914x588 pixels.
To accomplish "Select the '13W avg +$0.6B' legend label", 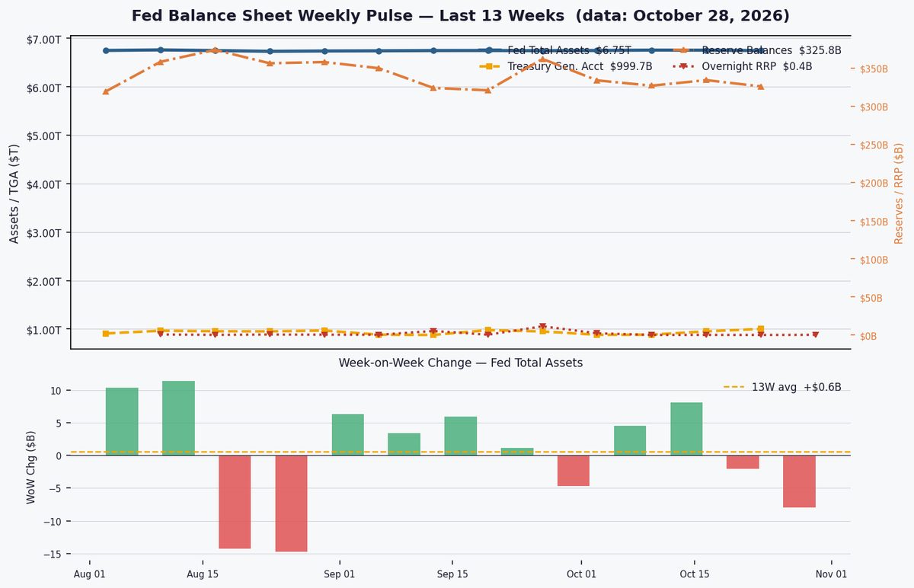I will 797,387.
